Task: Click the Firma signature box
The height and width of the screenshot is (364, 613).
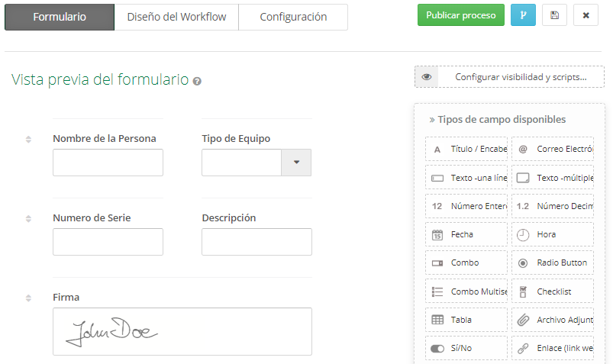Action: pos(182,331)
